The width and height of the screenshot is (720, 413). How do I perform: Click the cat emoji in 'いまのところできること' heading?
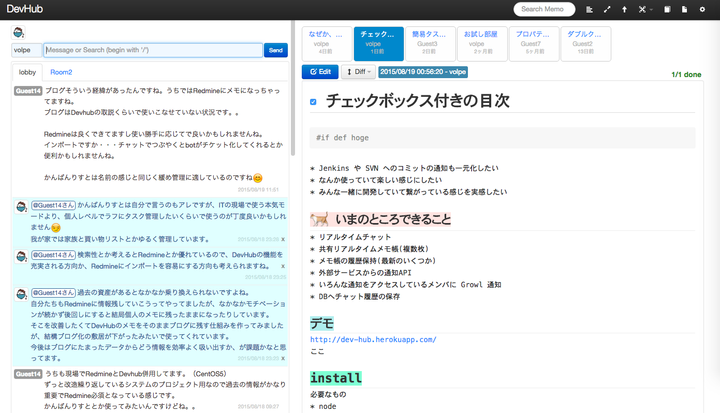point(320,219)
